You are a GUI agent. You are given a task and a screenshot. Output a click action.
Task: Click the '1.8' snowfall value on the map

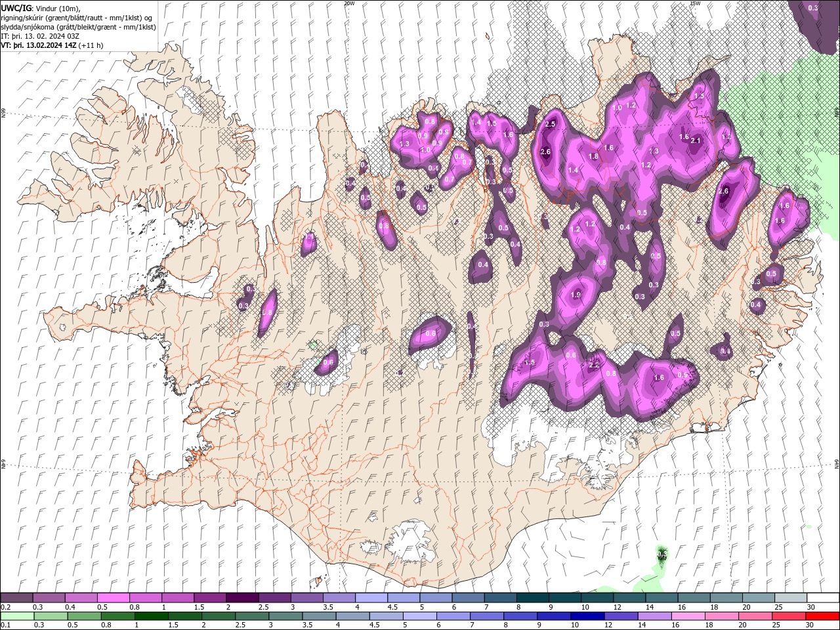594,157
